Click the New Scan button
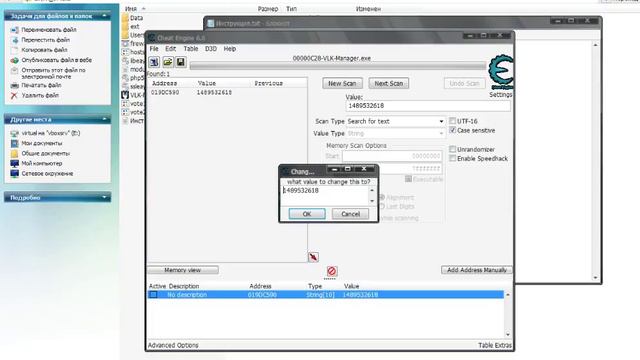 (342, 83)
